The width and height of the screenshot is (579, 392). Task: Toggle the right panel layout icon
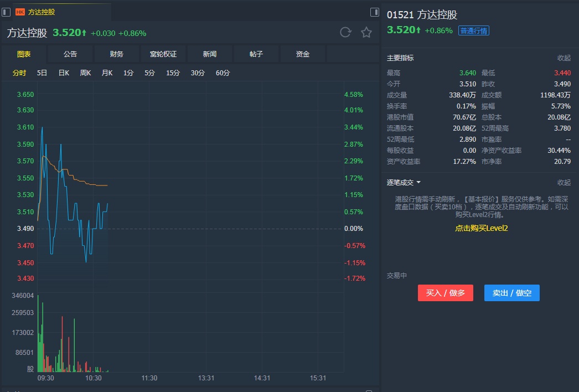pos(375,12)
